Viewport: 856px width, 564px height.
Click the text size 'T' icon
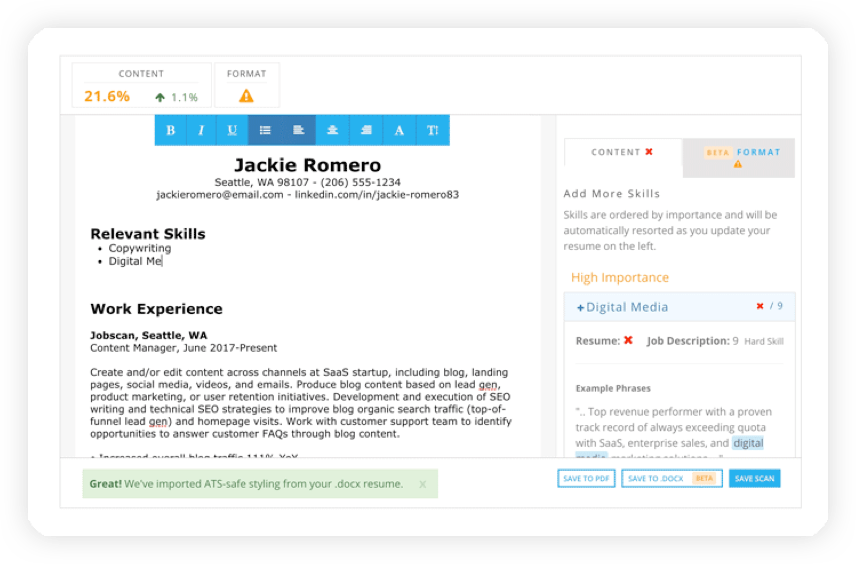[x=433, y=130]
